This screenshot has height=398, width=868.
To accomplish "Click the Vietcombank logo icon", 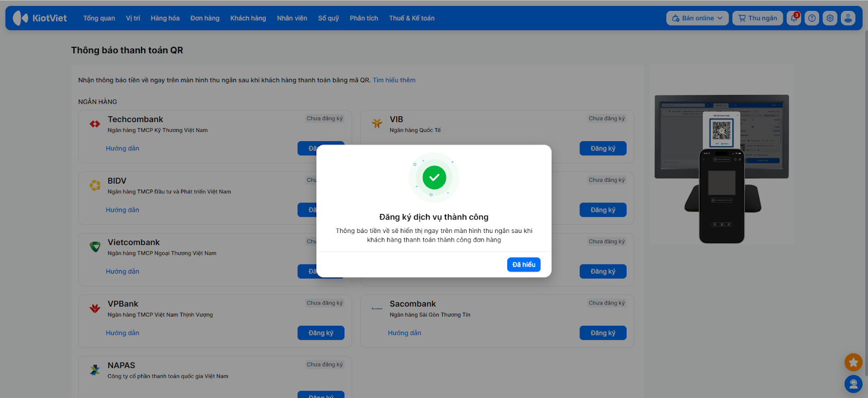I will click(x=95, y=247).
